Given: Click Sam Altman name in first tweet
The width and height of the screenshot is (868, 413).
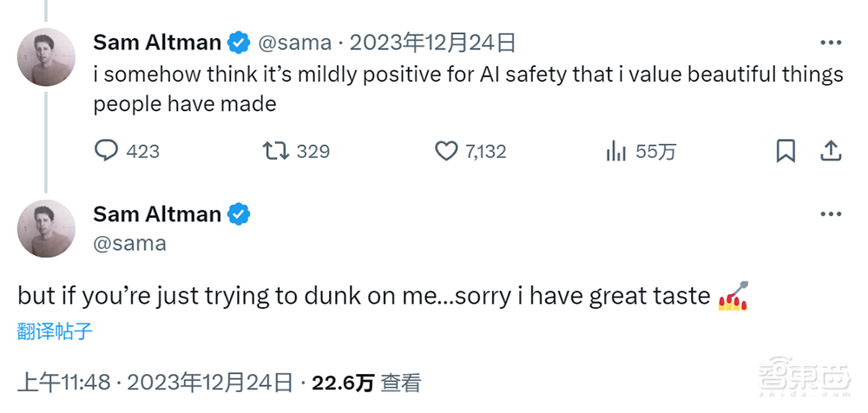Looking at the screenshot, I should point(157,42).
